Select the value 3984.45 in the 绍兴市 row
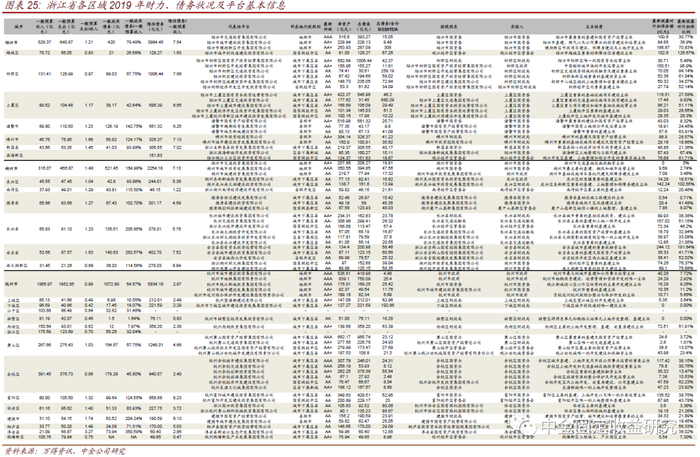This screenshot has width=700, height=457. coord(155,42)
